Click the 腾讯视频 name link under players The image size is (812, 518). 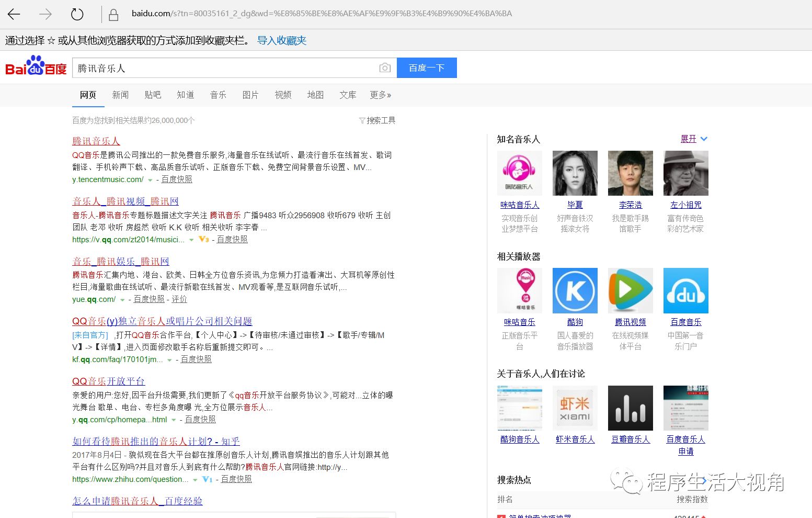[x=631, y=322]
